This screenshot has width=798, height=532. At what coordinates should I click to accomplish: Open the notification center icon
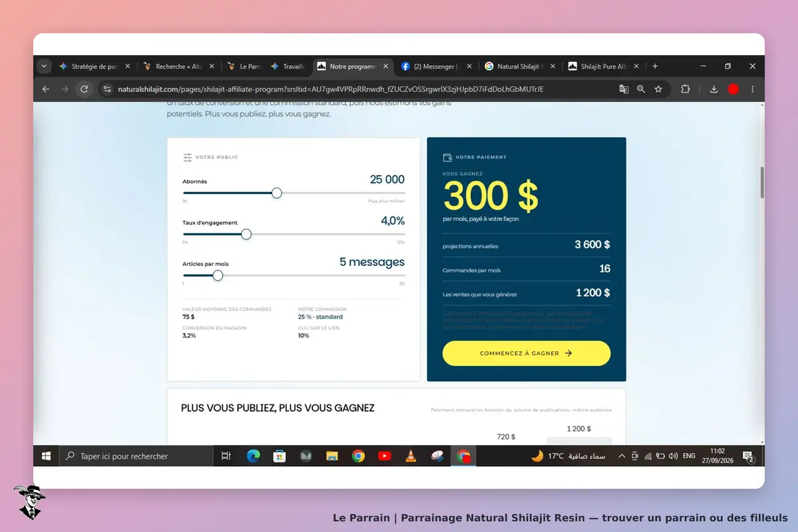tap(748, 457)
